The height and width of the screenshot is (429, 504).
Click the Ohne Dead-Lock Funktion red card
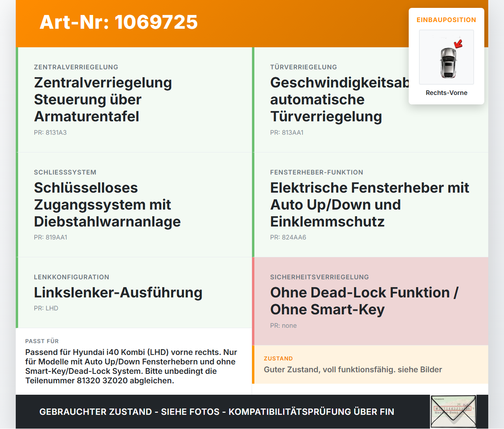370,301
